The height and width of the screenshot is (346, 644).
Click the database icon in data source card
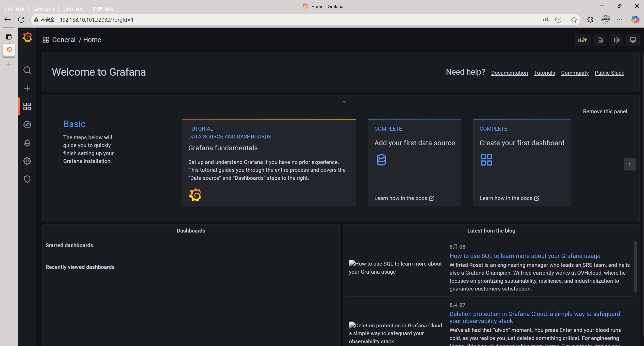[x=381, y=160]
